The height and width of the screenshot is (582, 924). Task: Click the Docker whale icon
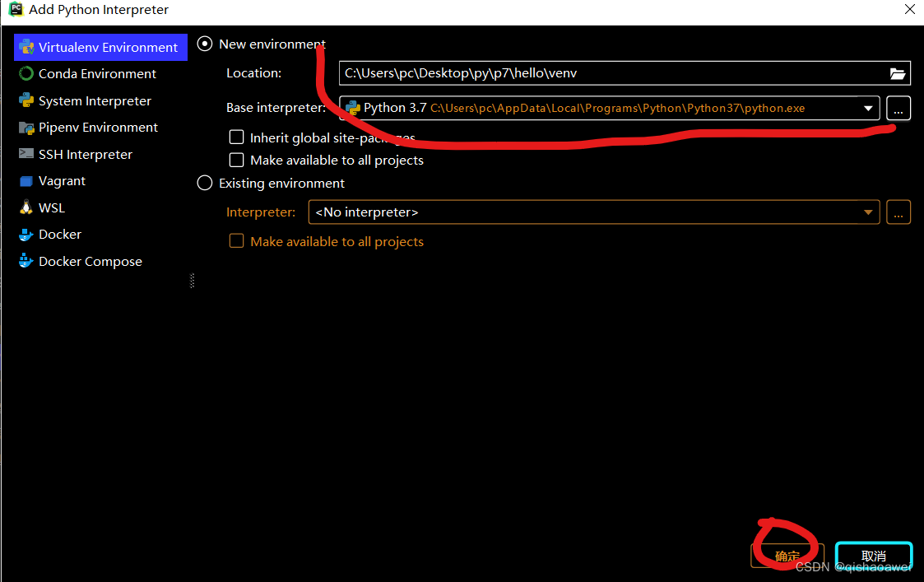[x=26, y=235]
